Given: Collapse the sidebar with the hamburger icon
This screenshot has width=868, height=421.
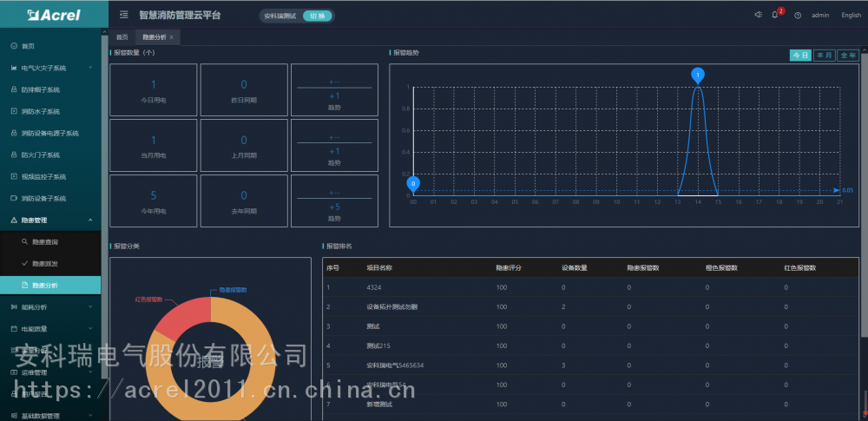Looking at the screenshot, I should (124, 15).
